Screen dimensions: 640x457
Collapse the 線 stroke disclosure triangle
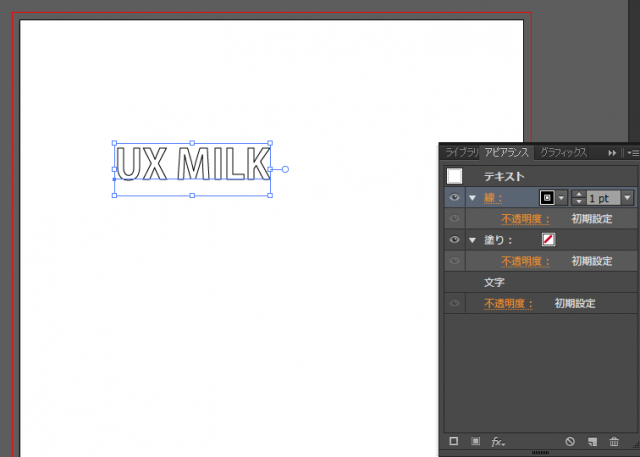pos(472,198)
